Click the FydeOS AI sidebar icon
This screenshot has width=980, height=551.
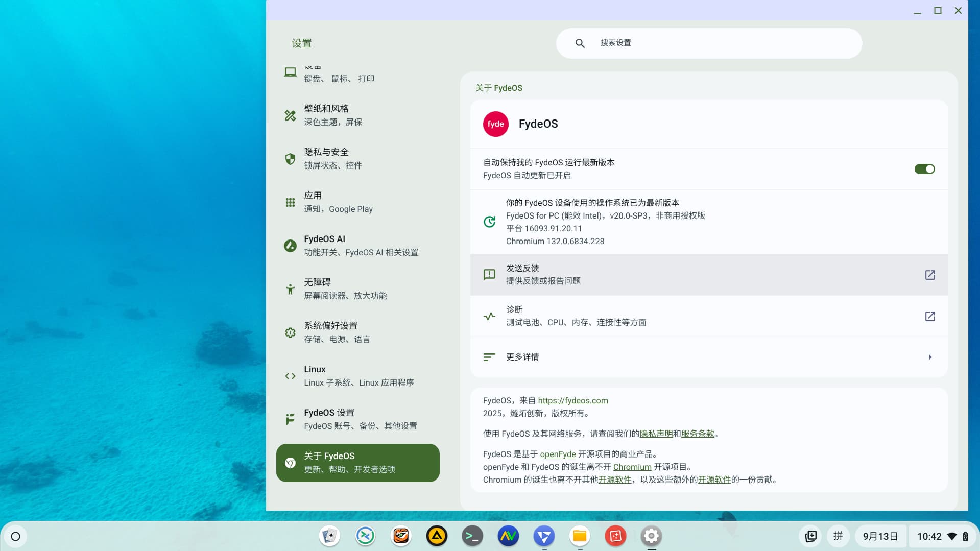[290, 246]
